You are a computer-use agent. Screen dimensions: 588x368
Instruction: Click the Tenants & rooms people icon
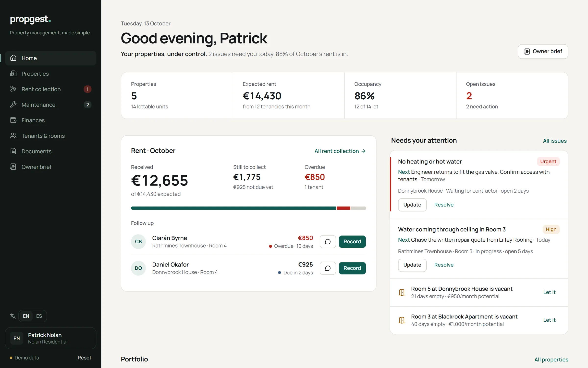coord(13,136)
